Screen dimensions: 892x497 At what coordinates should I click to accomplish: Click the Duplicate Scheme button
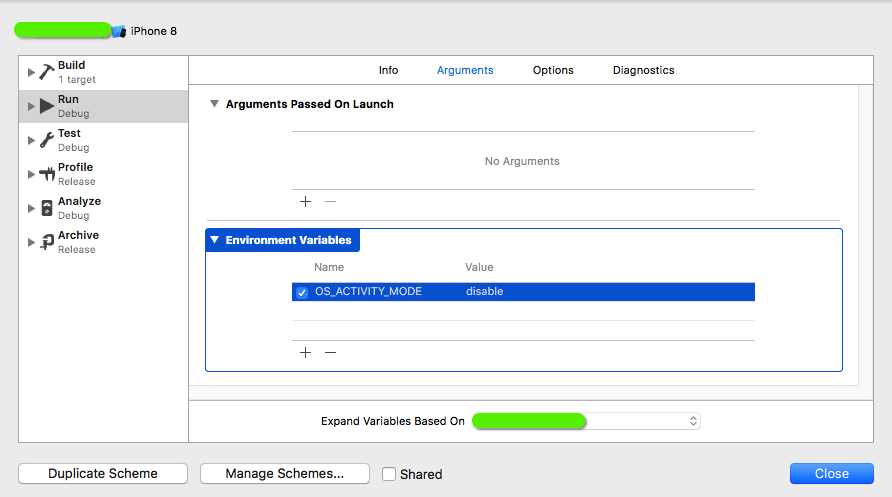pyautogui.click(x=103, y=473)
